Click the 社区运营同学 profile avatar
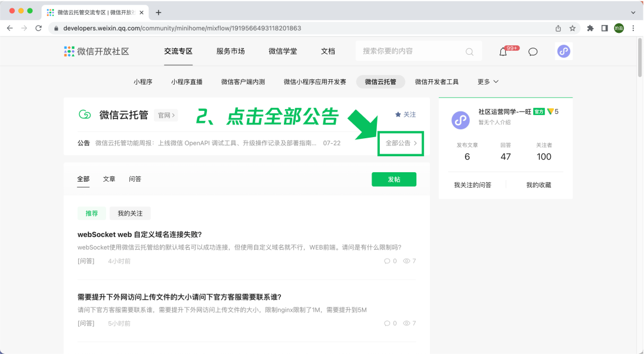Screen dimensions: 644x354 click(460, 120)
